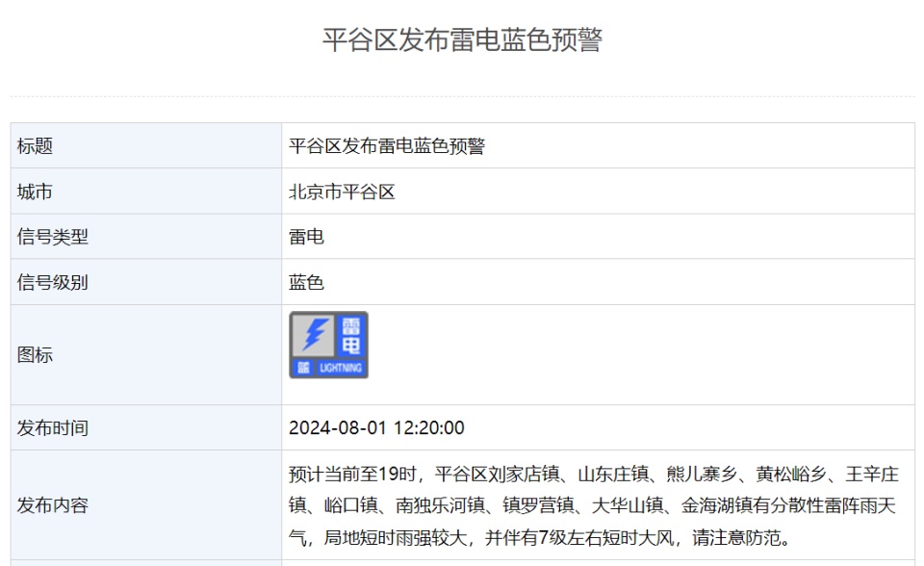Click the small 蓝 label on the warning icon
Screen dimensions: 924x566
click(x=303, y=368)
